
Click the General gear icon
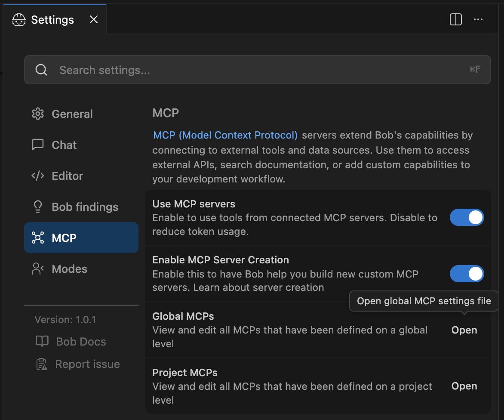pos(37,114)
